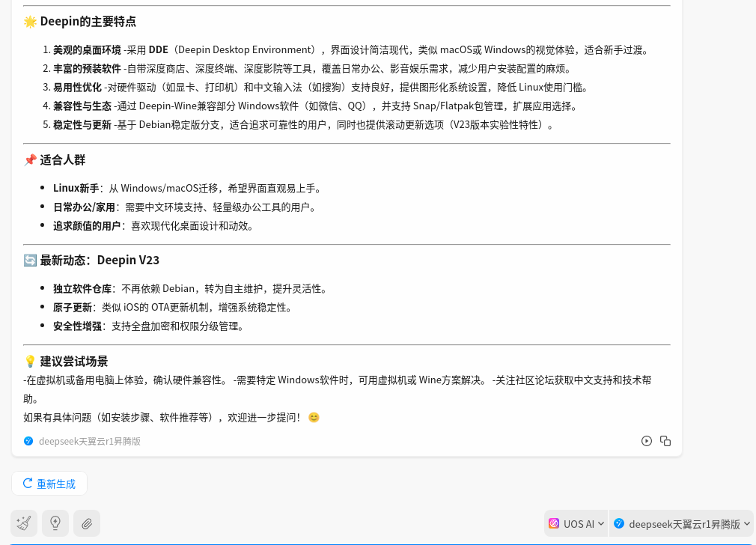Click the heading "建议尝试场景"
756x545 pixels.
(74, 362)
